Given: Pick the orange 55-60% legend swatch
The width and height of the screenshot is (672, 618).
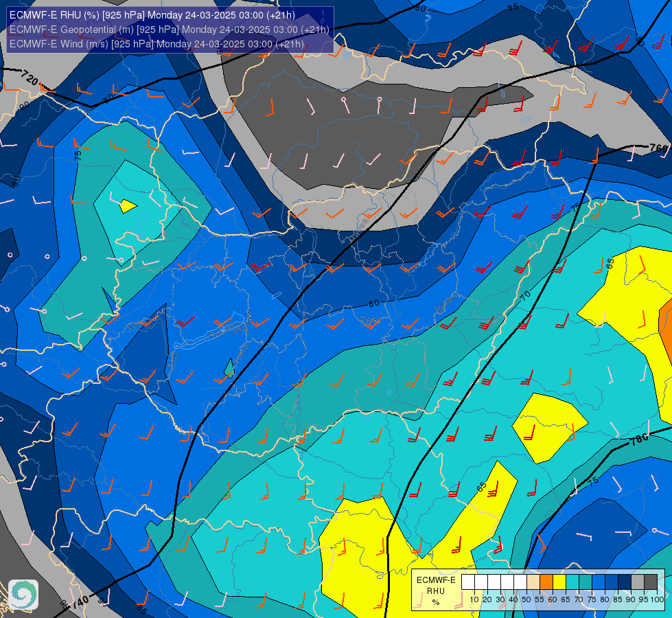Looking at the screenshot, I should [546, 582].
